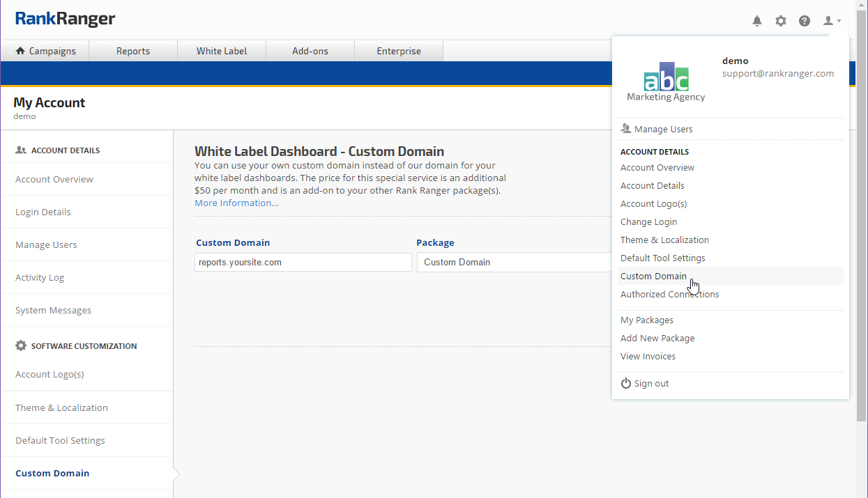Open the Enterprise tab

pos(399,51)
